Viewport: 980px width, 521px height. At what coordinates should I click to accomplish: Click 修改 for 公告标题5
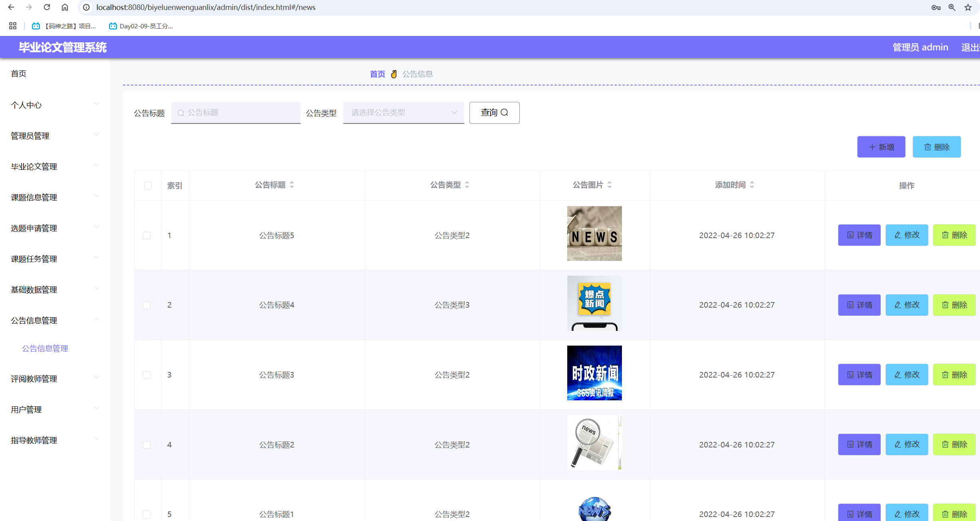pyautogui.click(x=907, y=235)
